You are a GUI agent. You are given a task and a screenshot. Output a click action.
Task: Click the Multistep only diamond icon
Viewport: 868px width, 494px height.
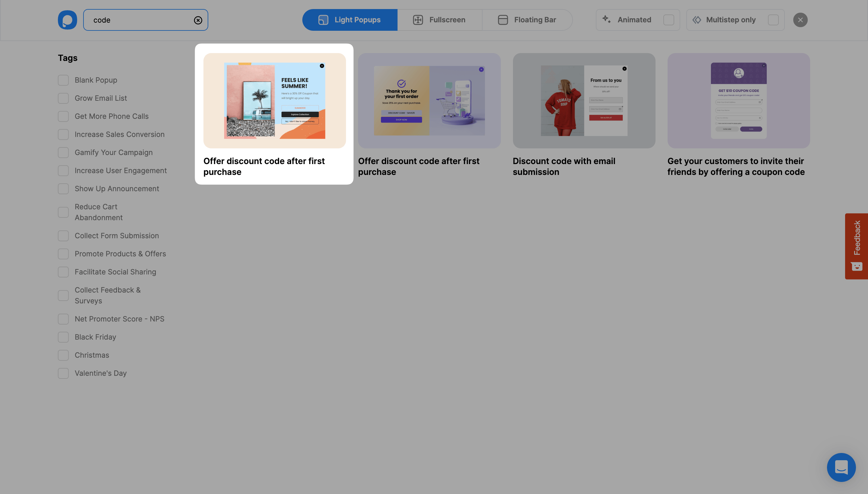[697, 20]
